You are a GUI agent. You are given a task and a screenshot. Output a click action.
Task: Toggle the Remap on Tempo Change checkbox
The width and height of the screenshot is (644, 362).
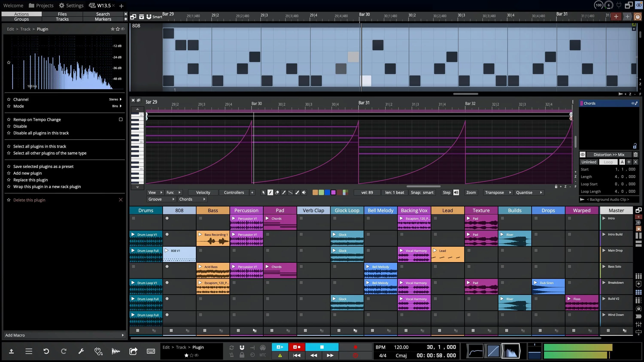click(x=121, y=119)
